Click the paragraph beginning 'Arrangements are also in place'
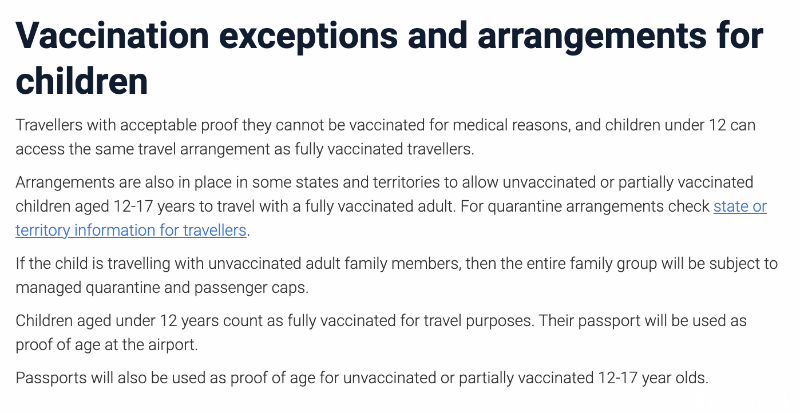The image size is (800, 413). point(391,206)
